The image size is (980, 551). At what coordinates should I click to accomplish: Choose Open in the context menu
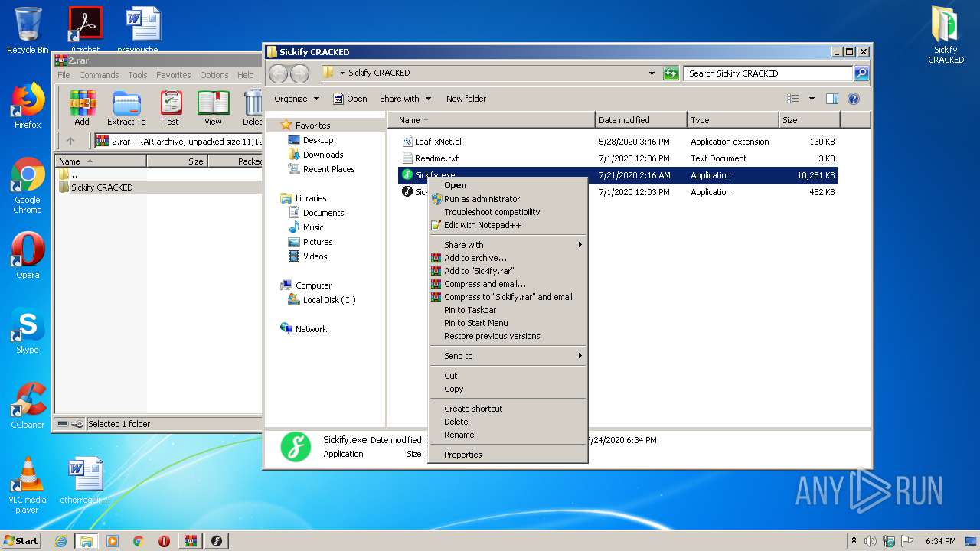click(508, 185)
